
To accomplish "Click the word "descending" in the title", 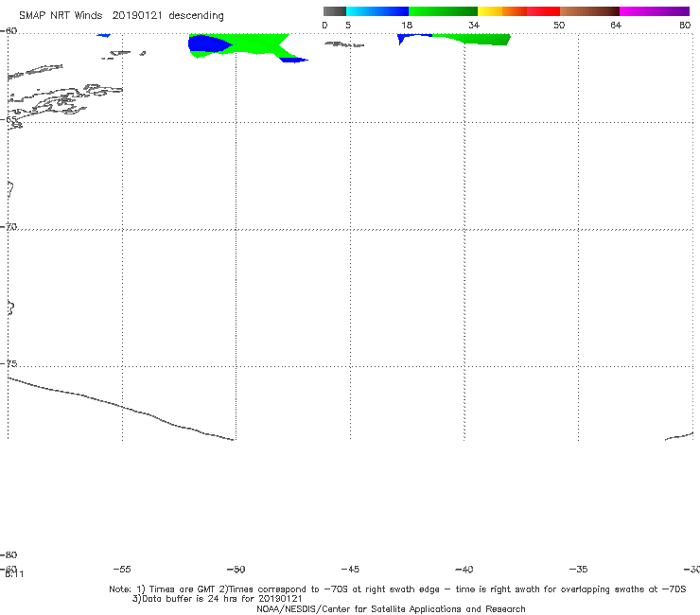I will pyautogui.click(x=196, y=16).
